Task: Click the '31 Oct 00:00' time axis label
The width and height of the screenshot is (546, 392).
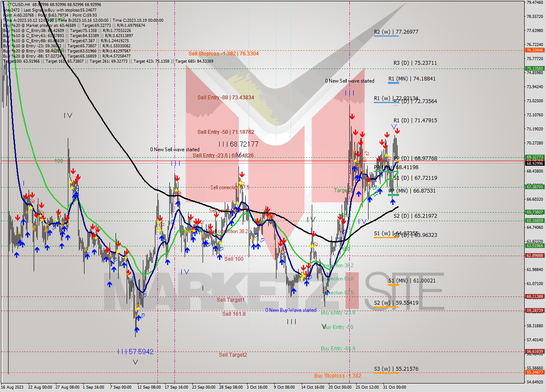Action: click(x=395, y=387)
